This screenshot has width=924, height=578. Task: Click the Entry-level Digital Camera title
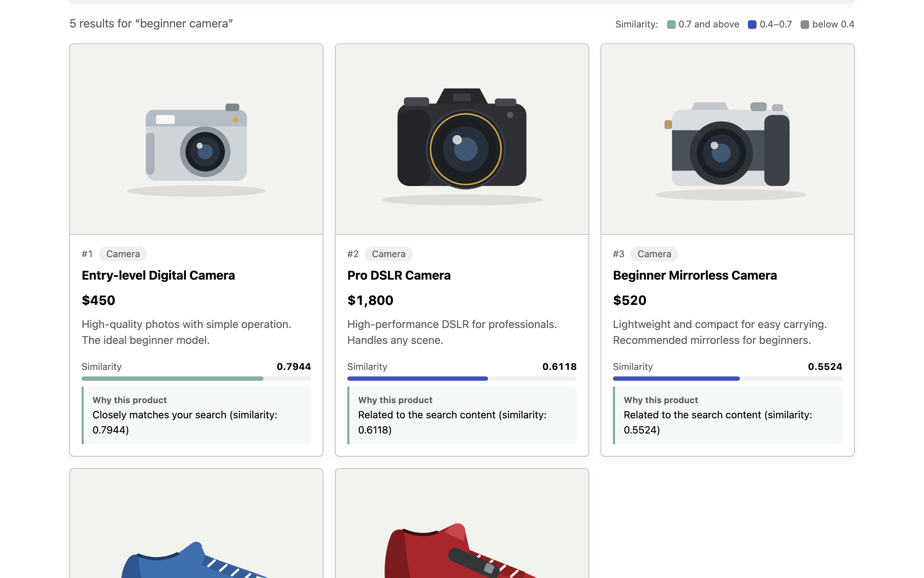pos(158,275)
